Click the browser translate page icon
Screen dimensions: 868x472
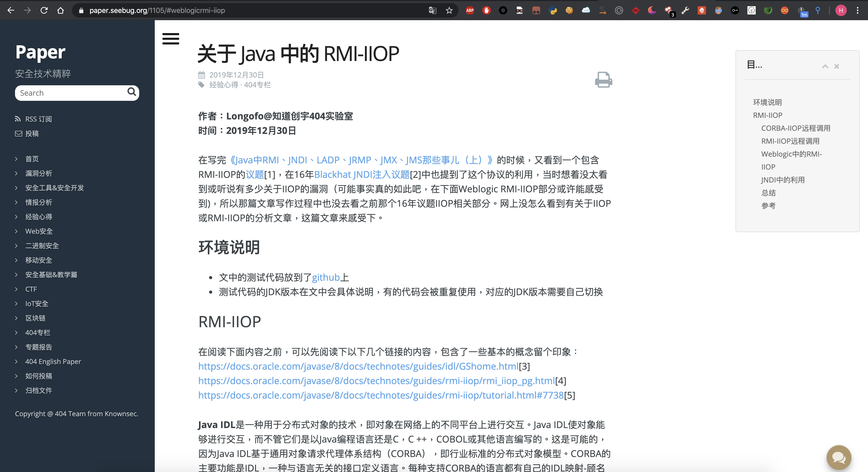point(432,10)
